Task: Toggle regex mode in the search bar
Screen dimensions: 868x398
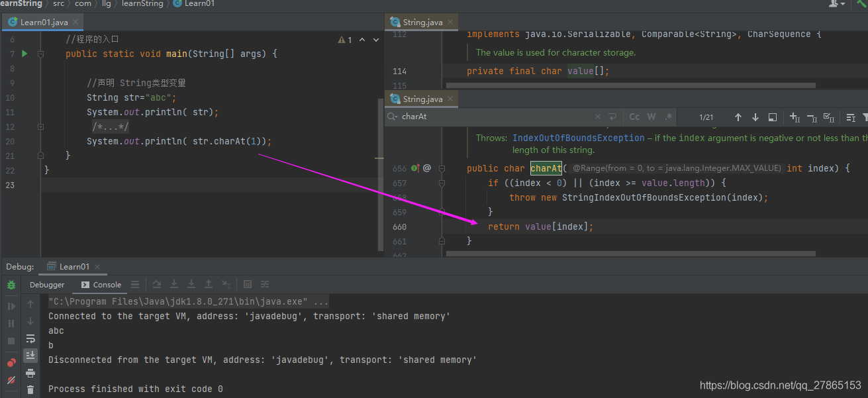Action: coord(667,117)
